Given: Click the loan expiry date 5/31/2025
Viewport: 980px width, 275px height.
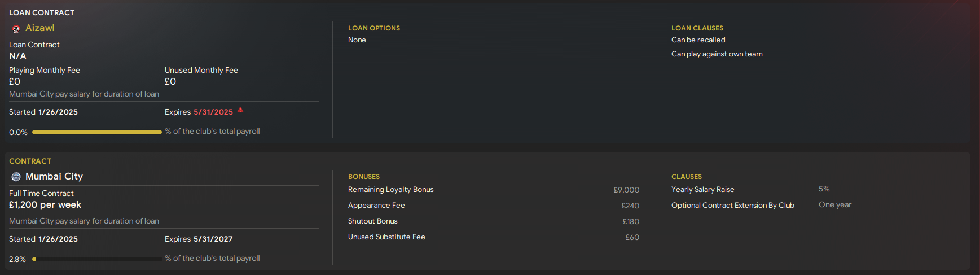Looking at the screenshot, I should pyautogui.click(x=213, y=112).
